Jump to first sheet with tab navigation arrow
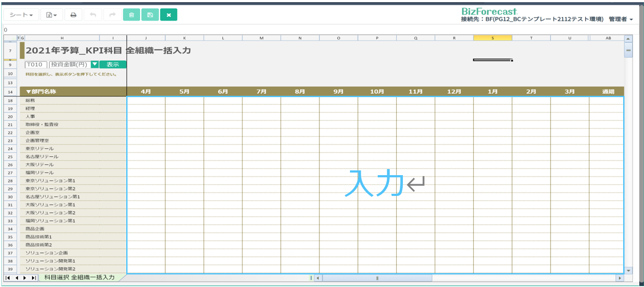Screen dimensions: 644x287 point(8,278)
